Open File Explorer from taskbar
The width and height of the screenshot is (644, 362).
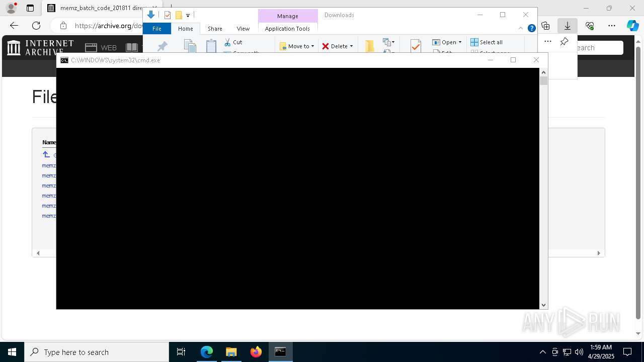click(x=231, y=352)
